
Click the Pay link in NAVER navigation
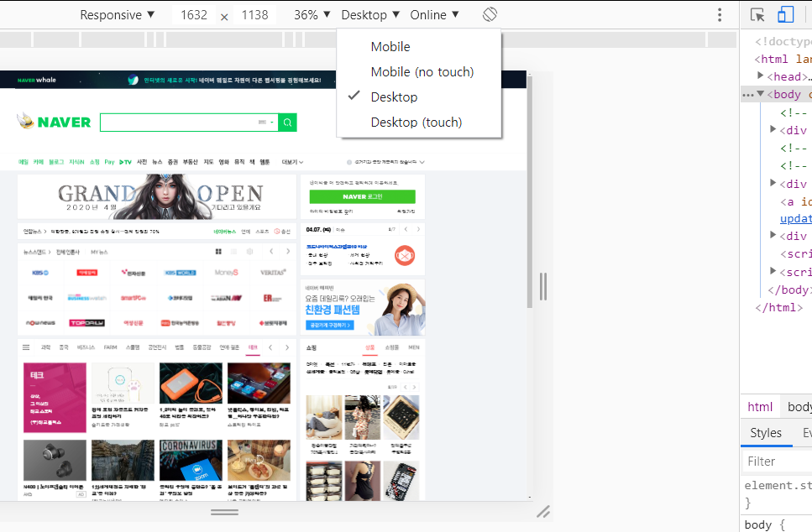click(109, 162)
